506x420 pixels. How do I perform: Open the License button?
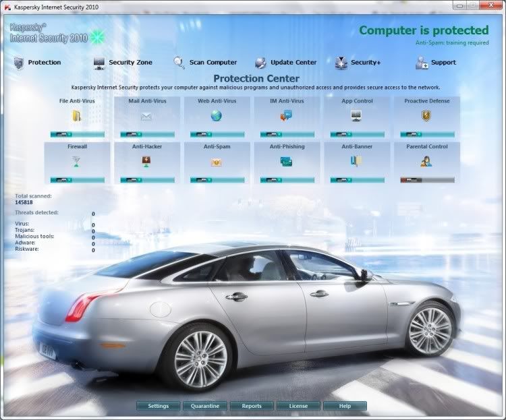click(x=298, y=406)
